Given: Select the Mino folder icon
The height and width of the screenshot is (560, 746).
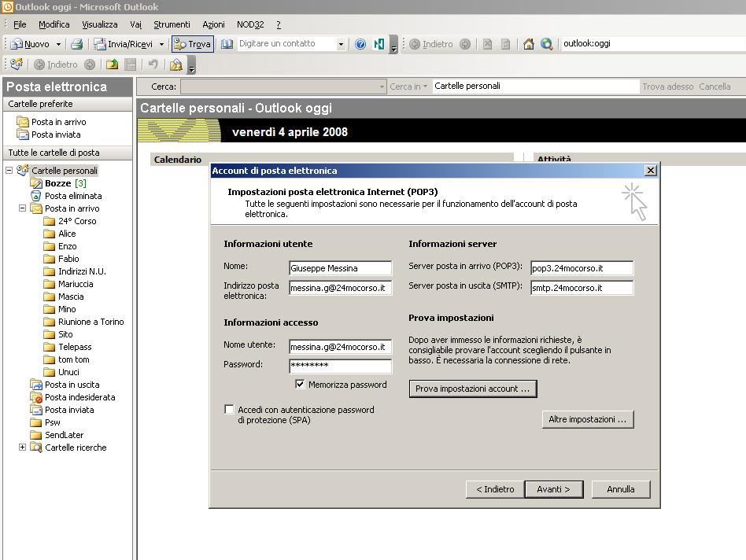Looking at the screenshot, I should coord(49,309).
